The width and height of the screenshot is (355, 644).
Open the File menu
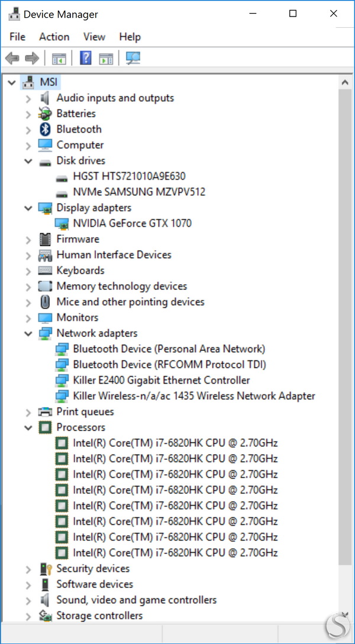17,37
